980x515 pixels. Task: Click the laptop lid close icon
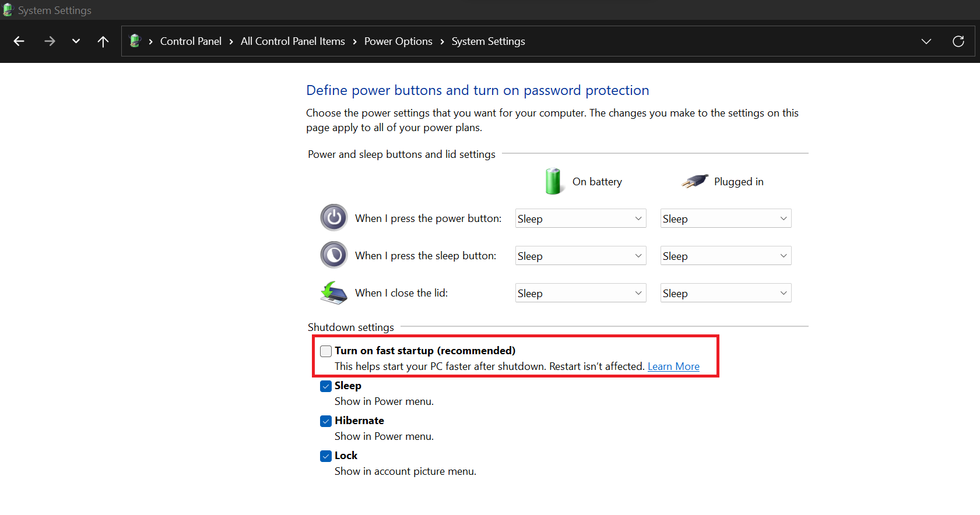tap(334, 292)
